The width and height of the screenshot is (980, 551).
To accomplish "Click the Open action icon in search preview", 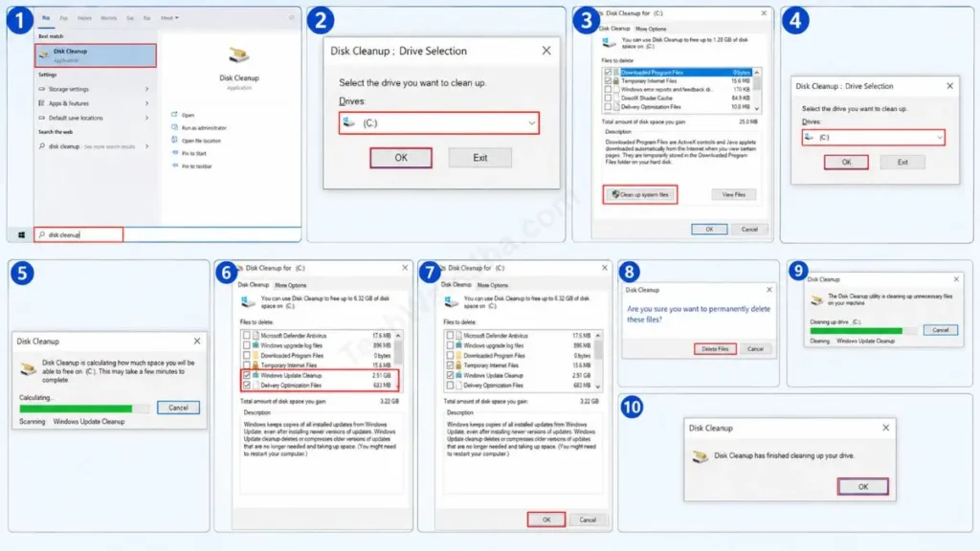I will (174, 115).
